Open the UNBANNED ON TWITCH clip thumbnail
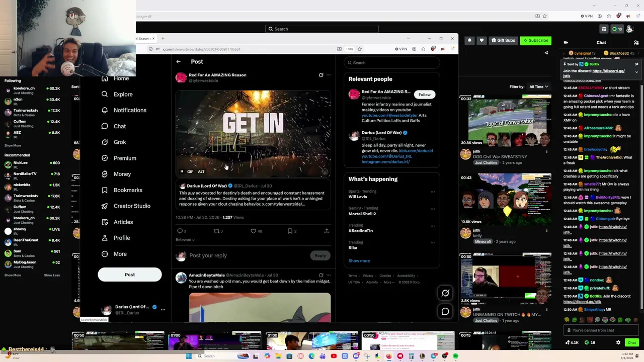 505,278
